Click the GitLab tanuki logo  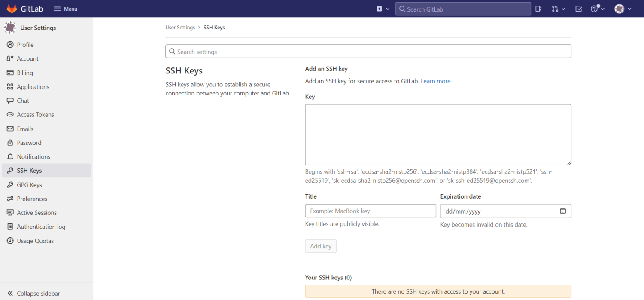pyautogui.click(x=12, y=8)
